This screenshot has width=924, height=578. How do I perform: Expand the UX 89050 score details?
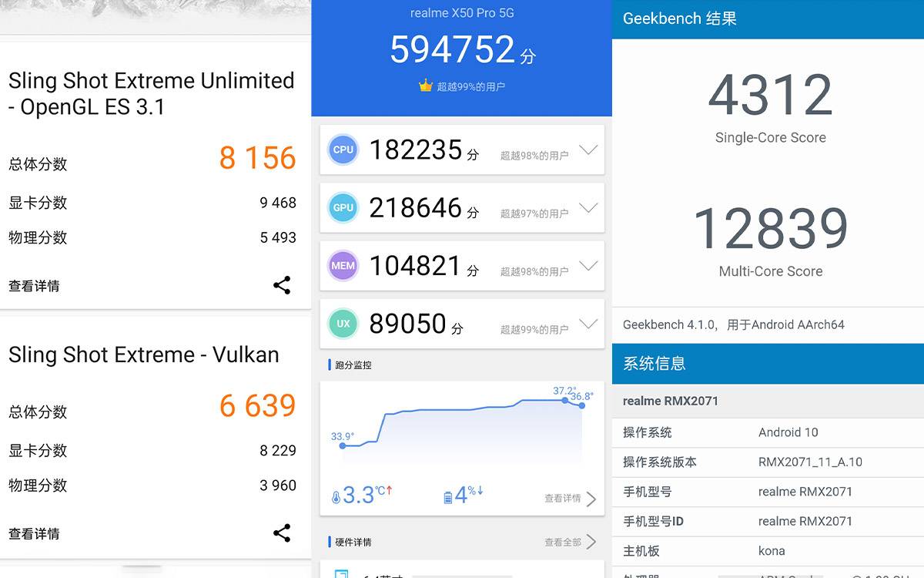click(588, 323)
